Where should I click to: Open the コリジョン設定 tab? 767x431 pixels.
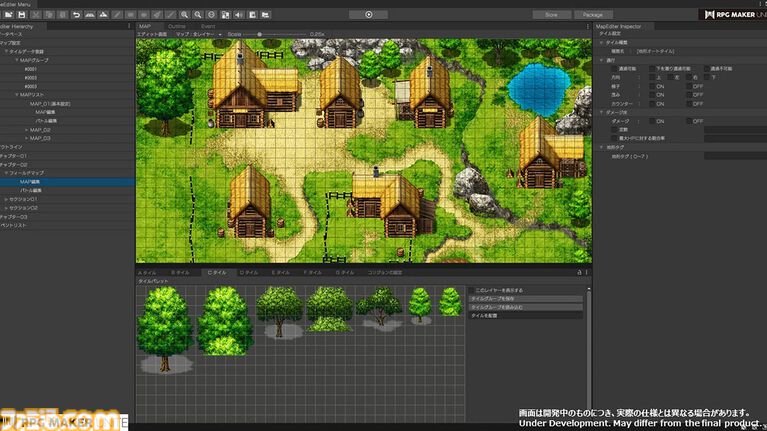coord(384,272)
